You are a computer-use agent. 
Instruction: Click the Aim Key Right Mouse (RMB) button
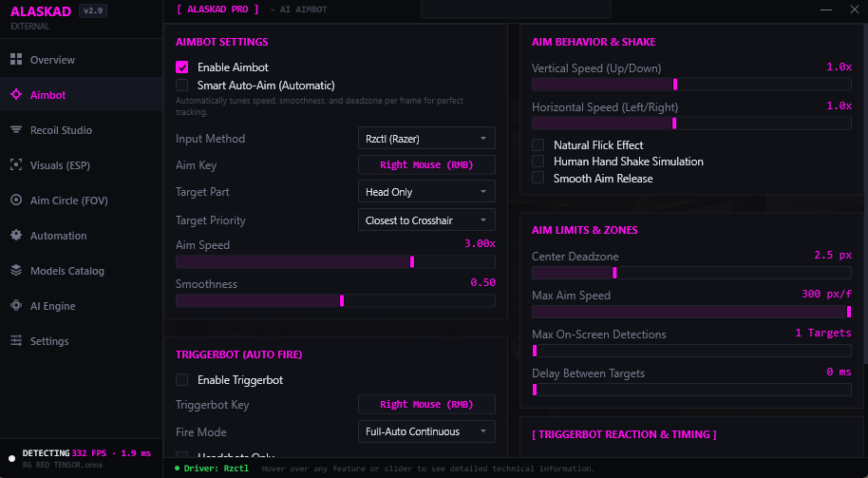pyautogui.click(x=426, y=164)
